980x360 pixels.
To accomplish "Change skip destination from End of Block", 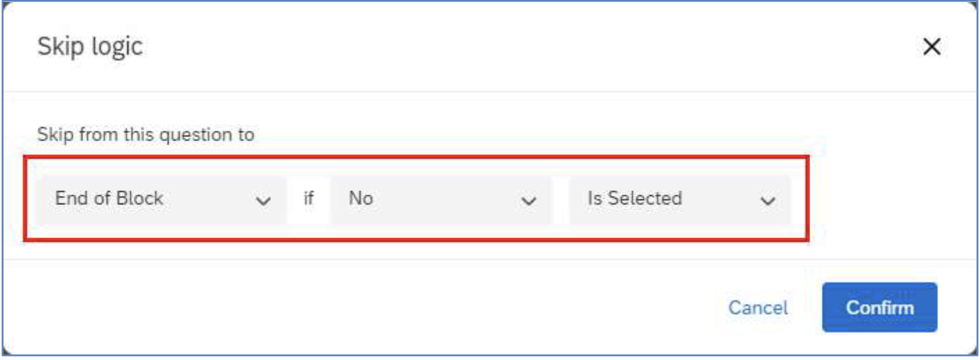I will click(x=161, y=199).
